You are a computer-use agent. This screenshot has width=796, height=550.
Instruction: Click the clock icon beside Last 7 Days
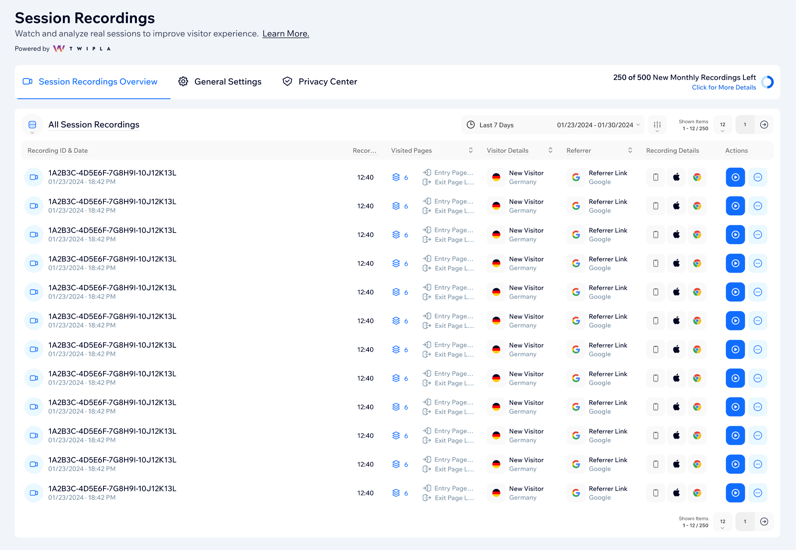coord(471,125)
